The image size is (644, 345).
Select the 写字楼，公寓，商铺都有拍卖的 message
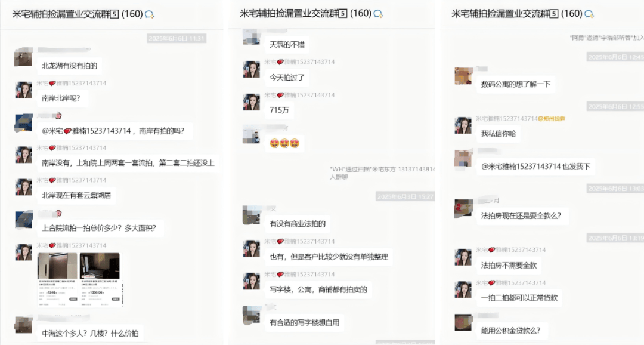(x=318, y=289)
